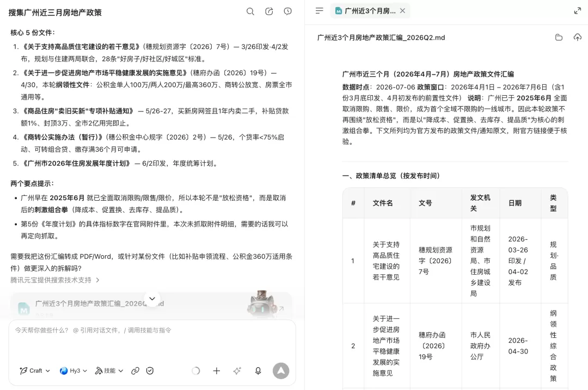Click the search icon in chat header
The width and height of the screenshot is (588, 390).
pyautogui.click(x=250, y=11)
